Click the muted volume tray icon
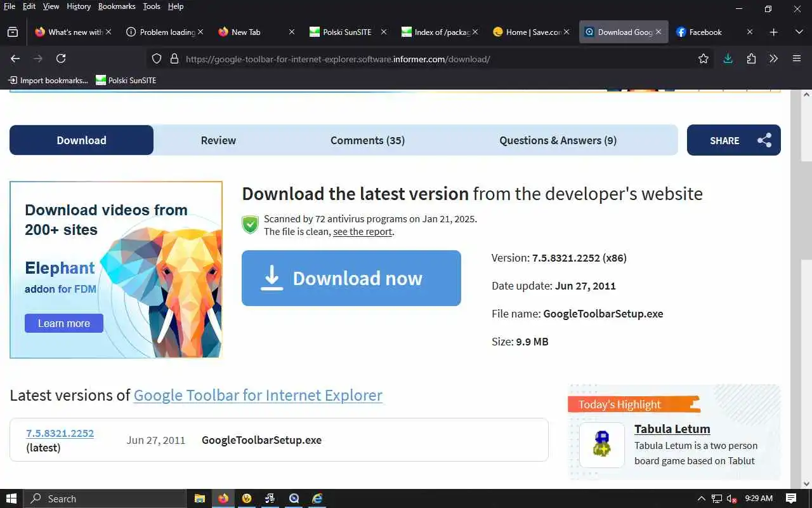Image resolution: width=812 pixels, height=508 pixels. (731, 498)
